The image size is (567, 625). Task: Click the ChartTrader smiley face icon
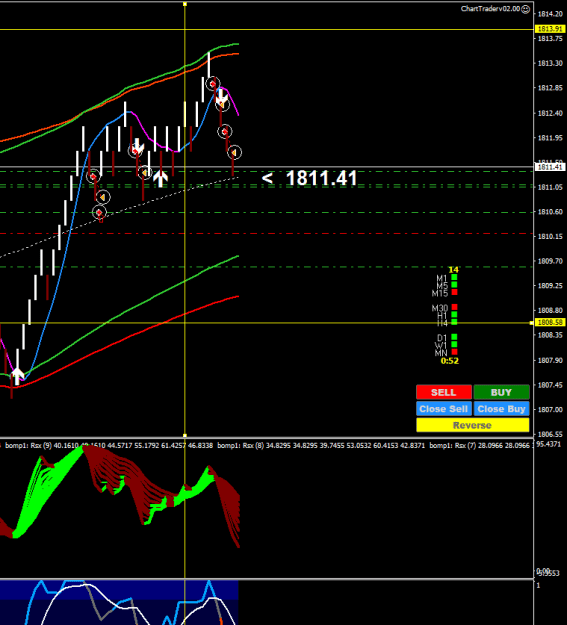tap(526, 9)
